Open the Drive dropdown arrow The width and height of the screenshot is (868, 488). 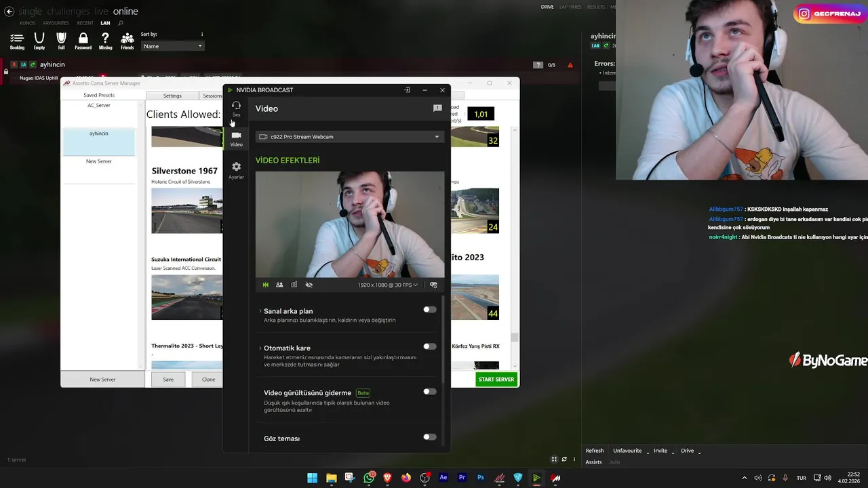tap(699, 452)
